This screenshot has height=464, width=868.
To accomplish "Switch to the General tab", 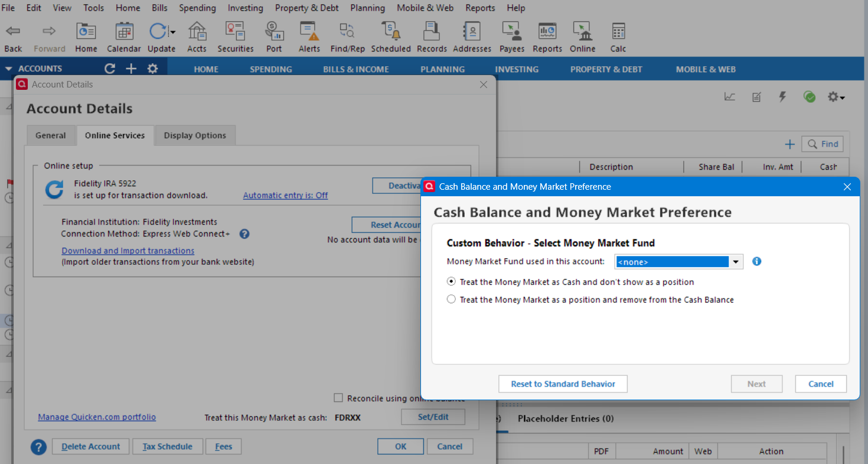I will (51, 135).
